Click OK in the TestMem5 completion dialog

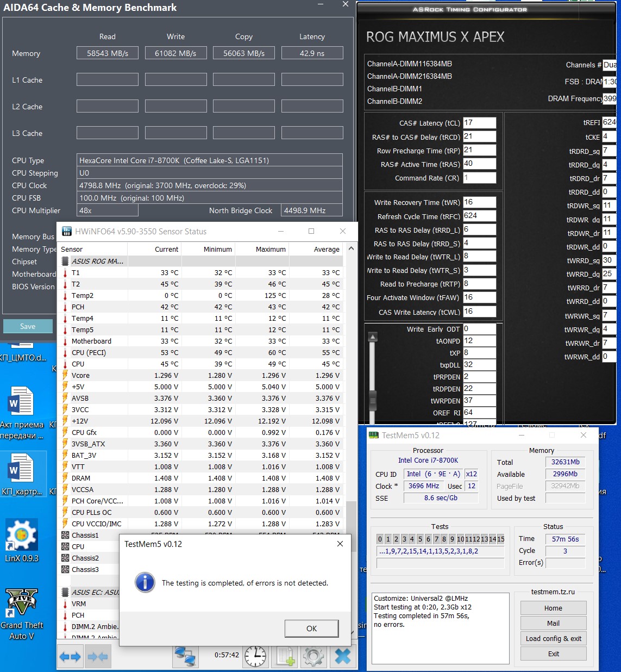point(311,629)
